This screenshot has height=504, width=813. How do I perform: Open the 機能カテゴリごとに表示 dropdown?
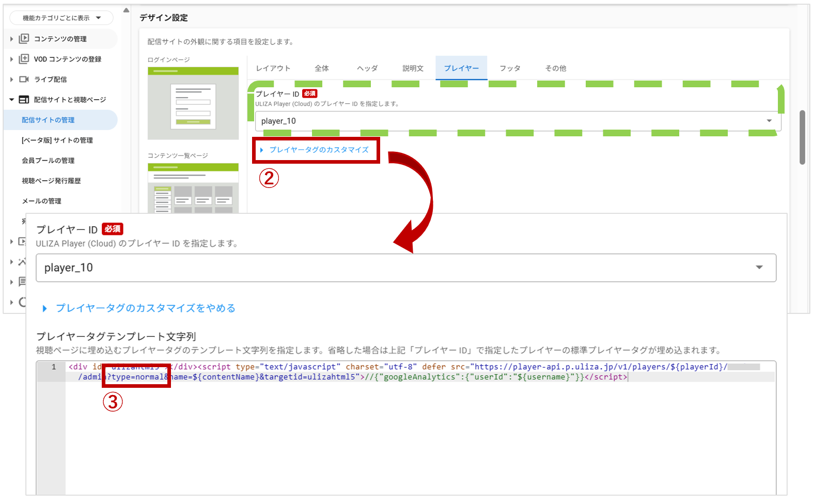pyautogui.click(x=61, y=18)
